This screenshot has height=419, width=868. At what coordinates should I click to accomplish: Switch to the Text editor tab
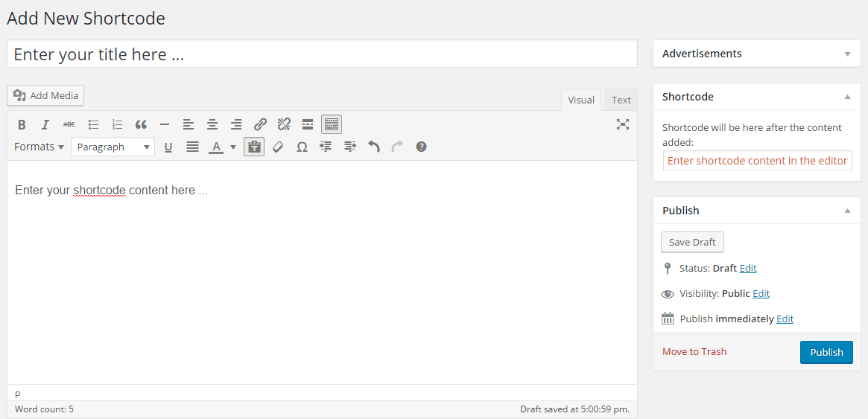[x=621, y=100]
